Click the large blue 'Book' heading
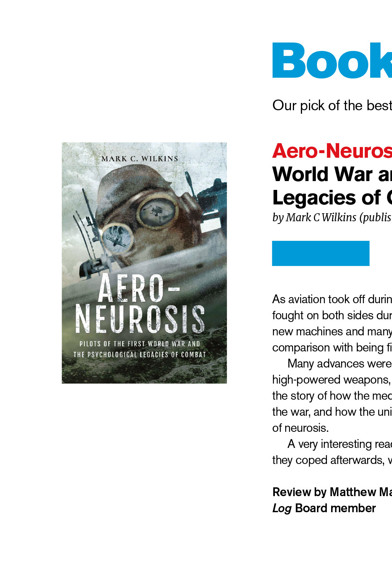 click(332, 60)
